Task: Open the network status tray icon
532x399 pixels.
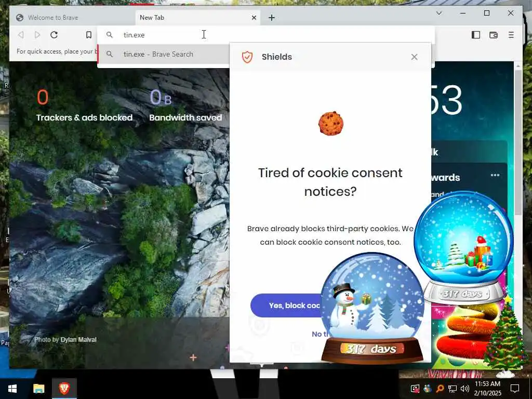Action: 453,389
